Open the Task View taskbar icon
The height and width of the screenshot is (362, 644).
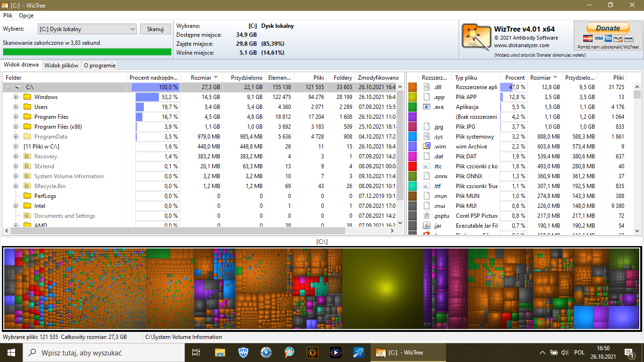(196, 352)
